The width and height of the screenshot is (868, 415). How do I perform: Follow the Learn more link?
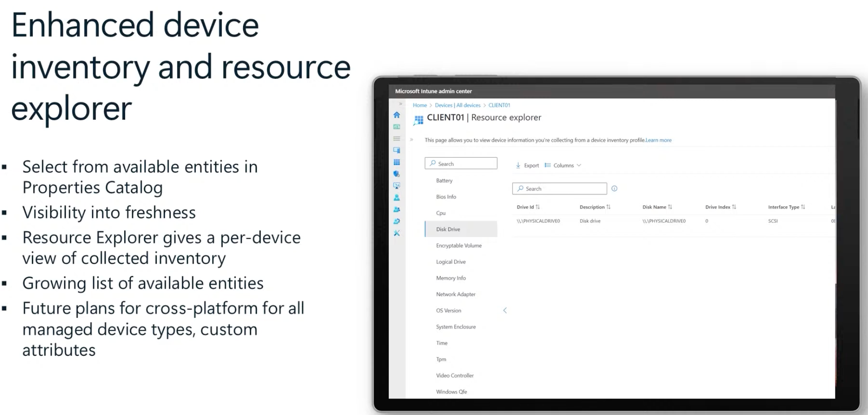click(x=659, y=140)
